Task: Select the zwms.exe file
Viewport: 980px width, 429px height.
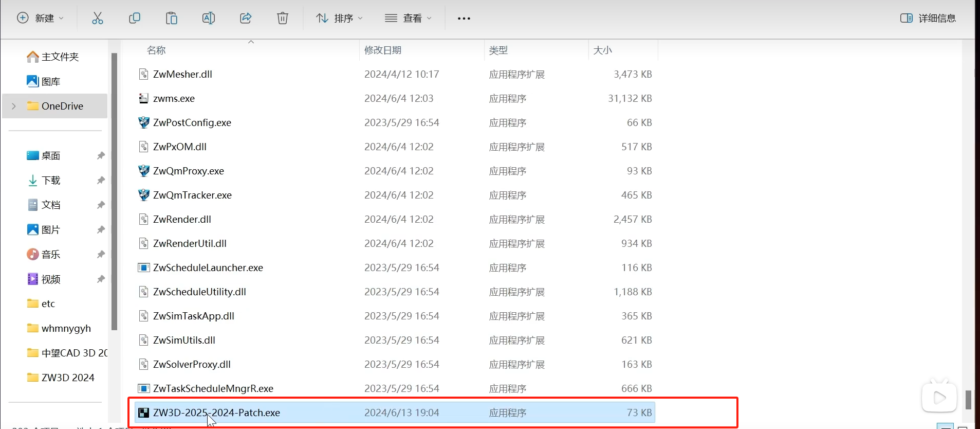Action: [x=174, y=98]
